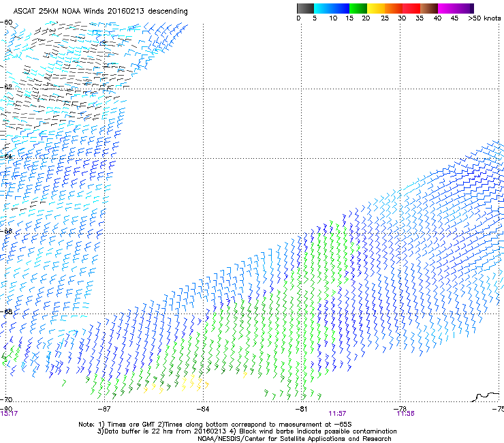Click the 'Times are GMT' note line
The image size is (504, 443).
215,425
